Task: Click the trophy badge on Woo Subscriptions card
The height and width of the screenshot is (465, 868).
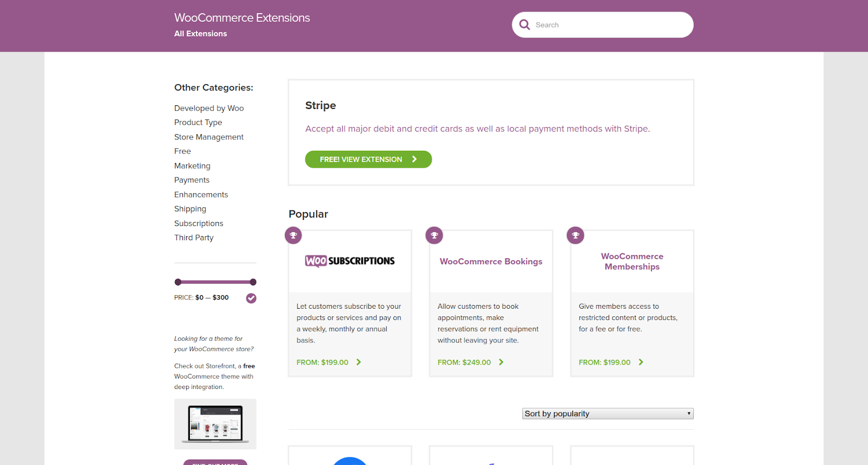Action: (x=293, y=235)
